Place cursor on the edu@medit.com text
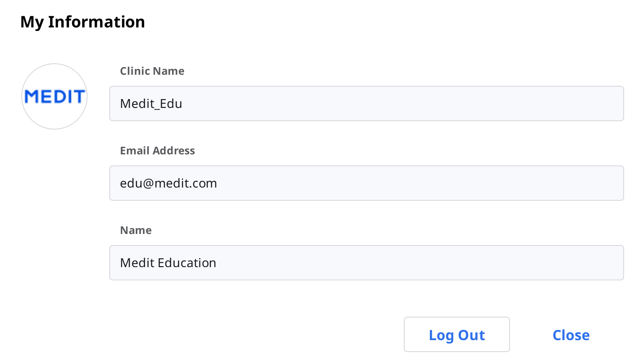644x364 pixels. tap(169, 183)
